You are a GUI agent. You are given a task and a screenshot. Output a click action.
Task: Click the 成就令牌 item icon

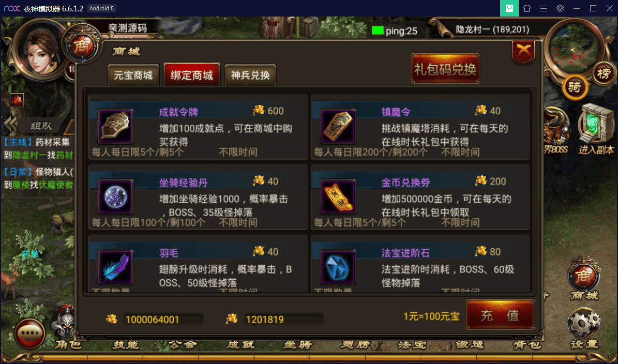click(115, 127)
